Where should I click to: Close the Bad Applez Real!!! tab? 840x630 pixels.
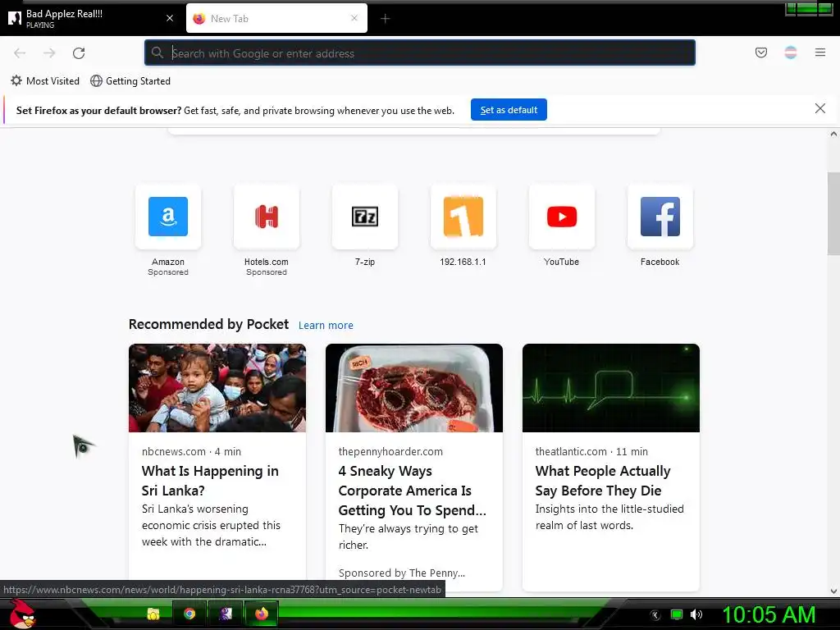170,18
